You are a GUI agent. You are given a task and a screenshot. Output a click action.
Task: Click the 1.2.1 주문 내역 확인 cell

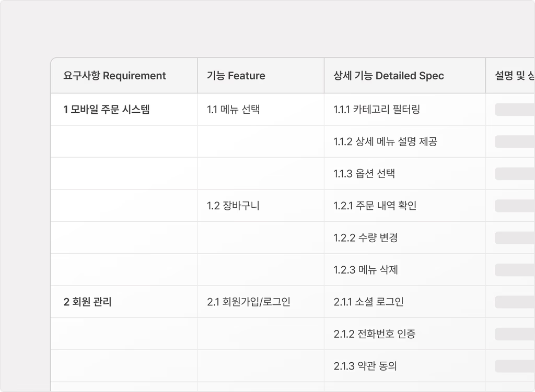(405, 206)
